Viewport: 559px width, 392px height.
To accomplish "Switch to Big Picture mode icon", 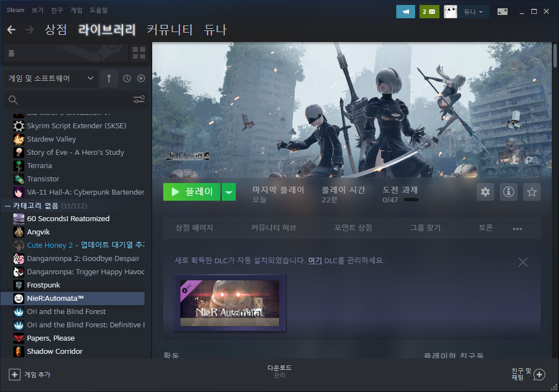I will (503, 12).
